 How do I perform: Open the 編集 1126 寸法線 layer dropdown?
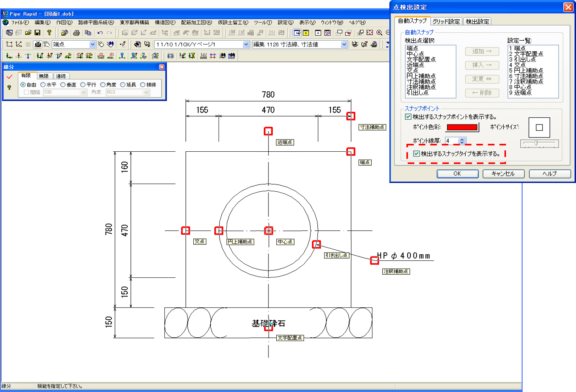344,44
